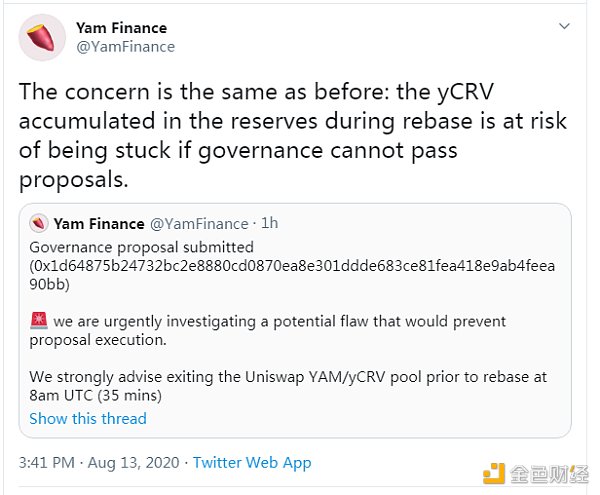The width and height of the screenshot is (600, 495).
Task: Click the @YamFinance handle under the header name
Action: click(x=127, y=46)
